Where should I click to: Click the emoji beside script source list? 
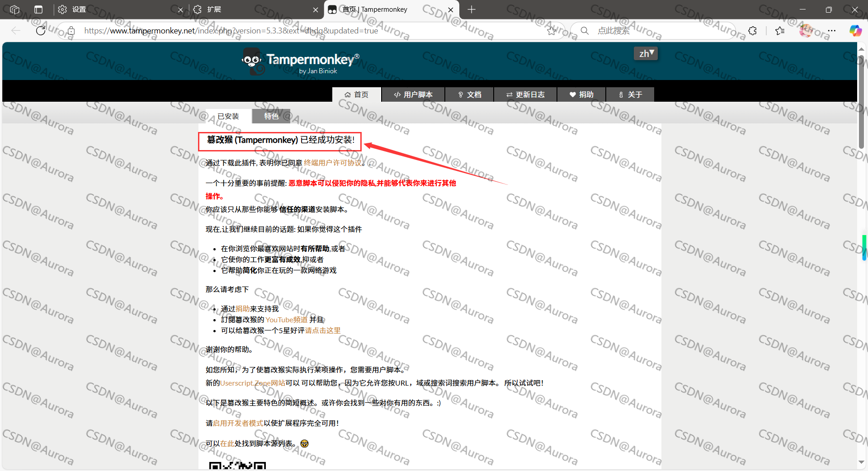point(304,443)
